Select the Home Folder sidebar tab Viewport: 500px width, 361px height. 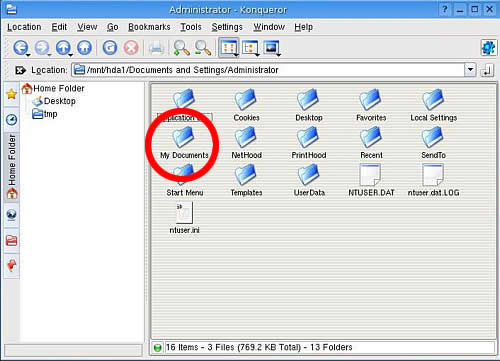pyautogui.click(x=12, y=167)
